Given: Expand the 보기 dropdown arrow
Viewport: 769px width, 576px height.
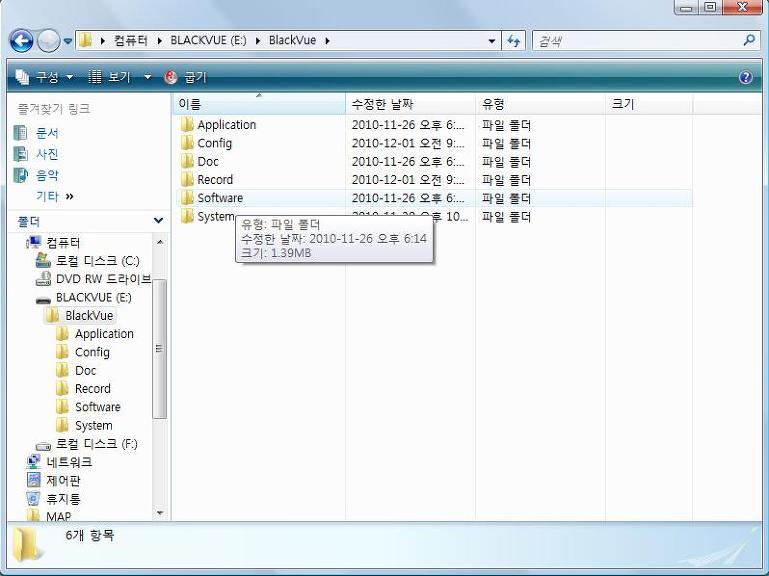Looking at the screenshot, I should tap(147, 77).
